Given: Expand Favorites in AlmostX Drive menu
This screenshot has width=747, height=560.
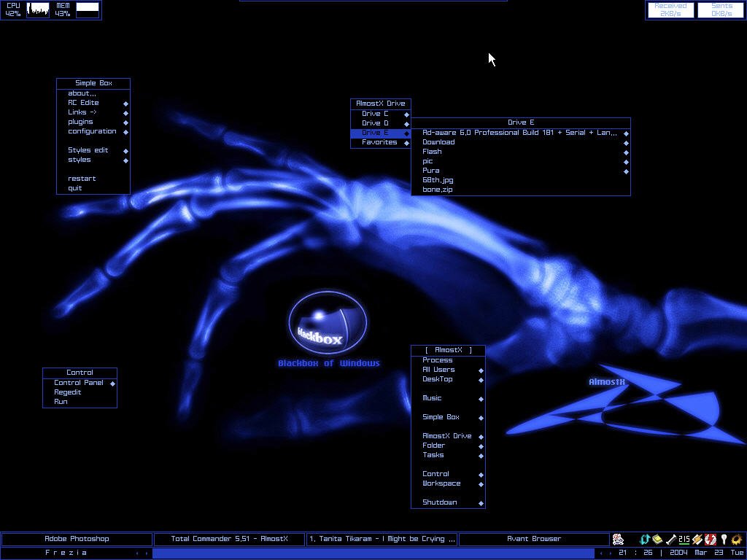Looking at the screenshot, I should pos(381,142).
